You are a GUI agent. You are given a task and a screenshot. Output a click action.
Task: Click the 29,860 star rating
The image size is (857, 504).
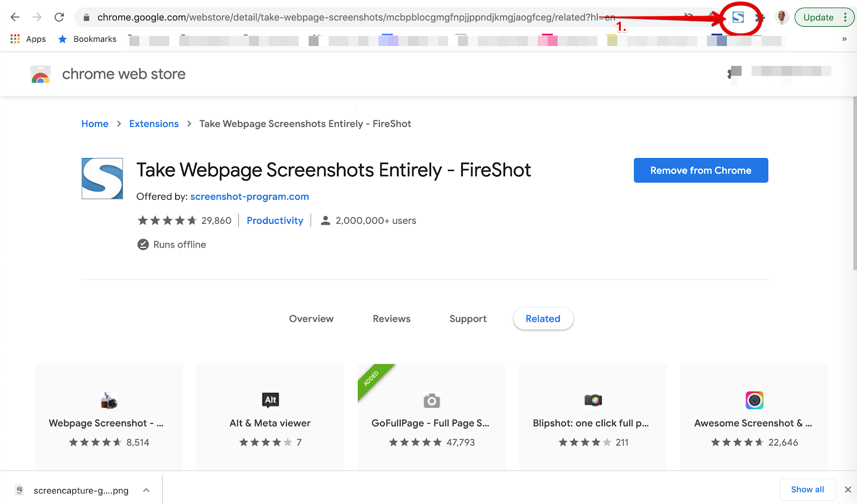pyautogui.click(x=184, y=221)
